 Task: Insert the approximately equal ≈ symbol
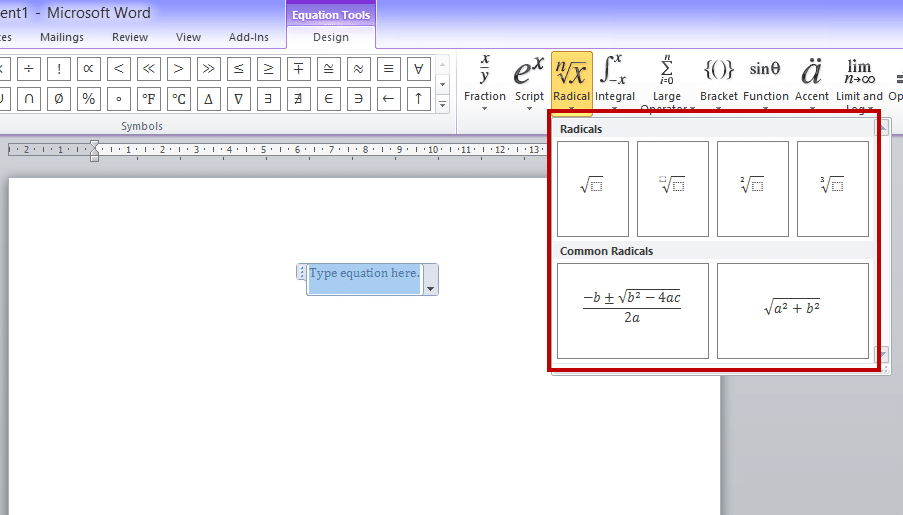tap(358, 69)
